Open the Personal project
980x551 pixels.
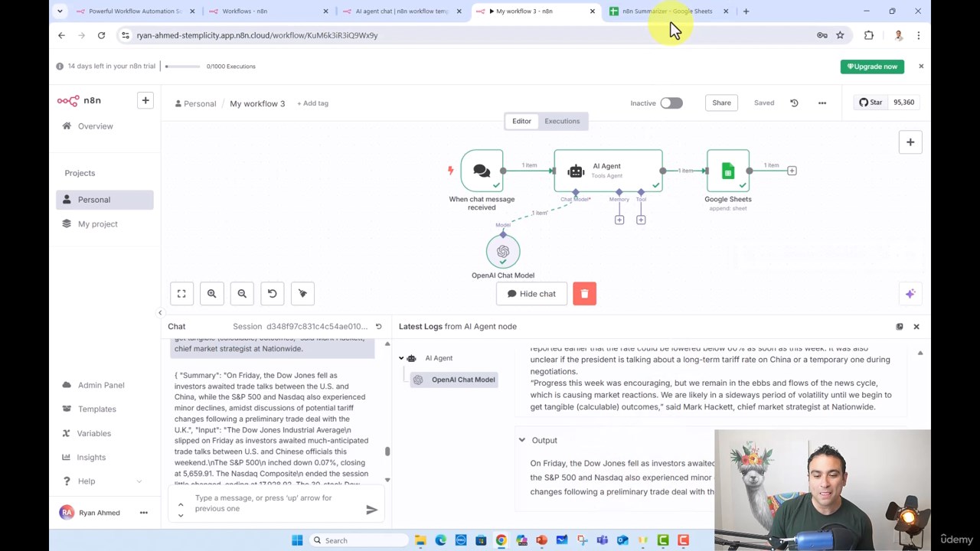(105, 200)
